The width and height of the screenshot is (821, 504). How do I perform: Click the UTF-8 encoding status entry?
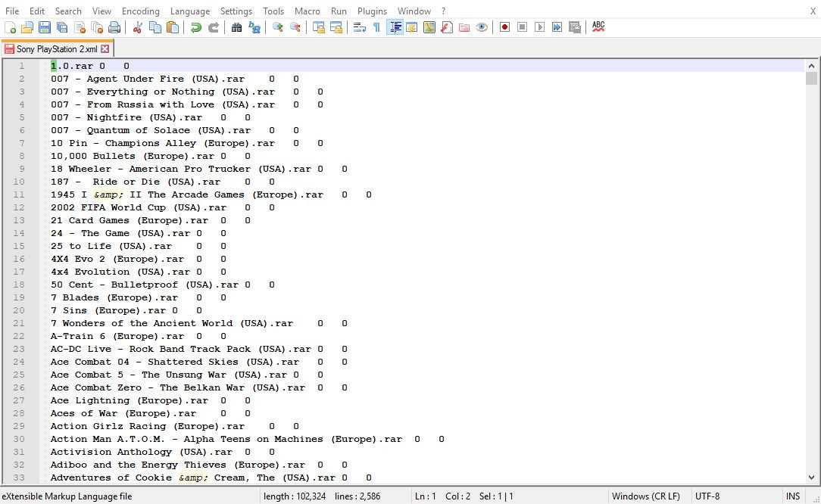(x=707, y=496)
